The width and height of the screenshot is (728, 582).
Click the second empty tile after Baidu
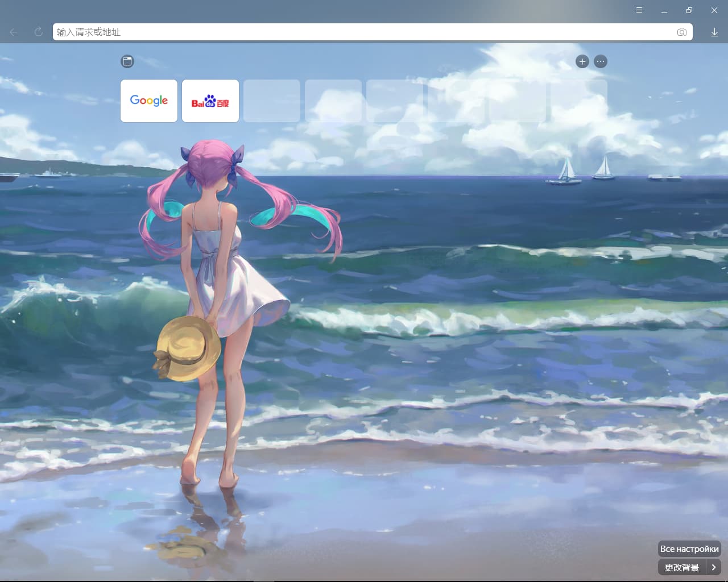pos(333,101)
